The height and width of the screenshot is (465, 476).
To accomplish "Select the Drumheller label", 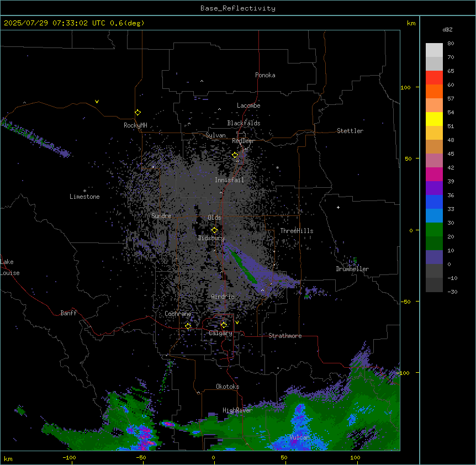I will click(352, 269).
